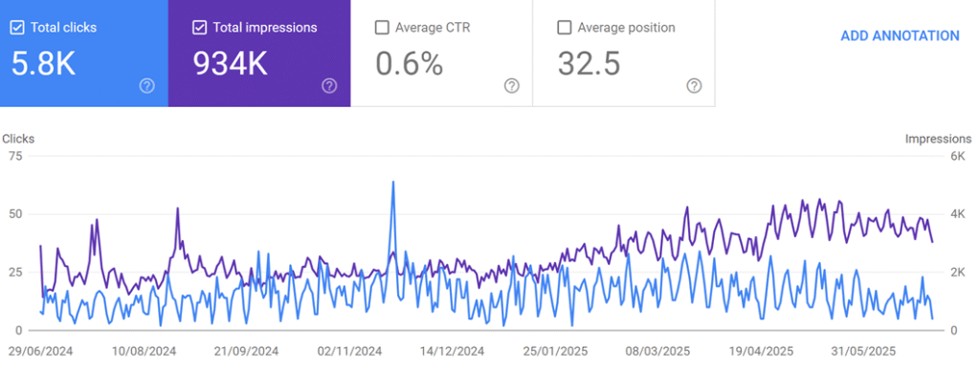
Task: Open help icon on Average position card
Action: [x=694, y=86]
